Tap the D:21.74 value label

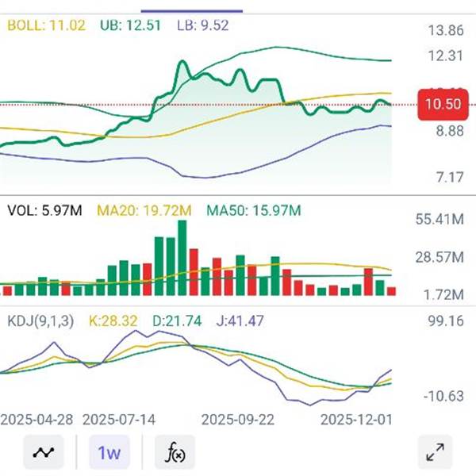[176, 321]
